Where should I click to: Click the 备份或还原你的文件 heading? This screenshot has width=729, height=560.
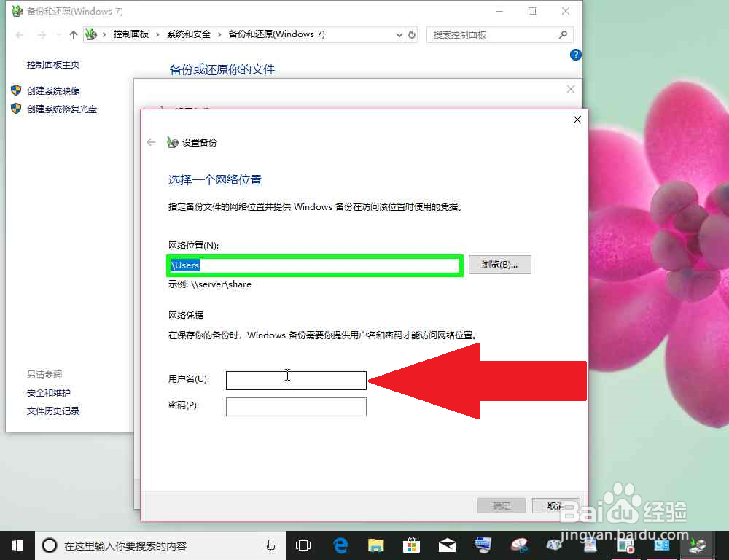(x=222, y=70)
